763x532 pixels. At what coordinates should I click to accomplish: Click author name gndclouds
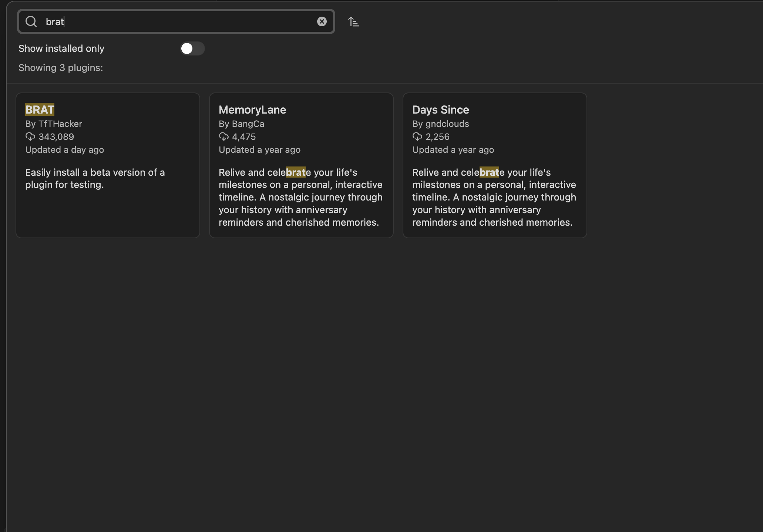[x=447, y=124]
